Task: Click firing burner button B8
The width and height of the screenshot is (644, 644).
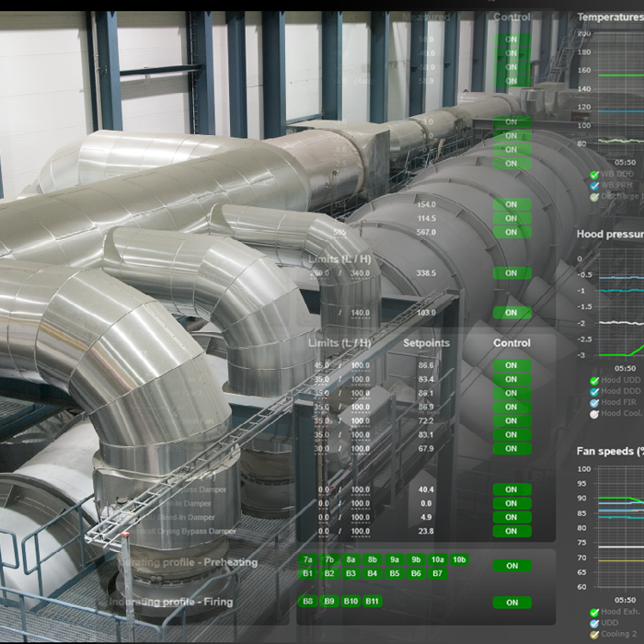Action: coord(307,602)
